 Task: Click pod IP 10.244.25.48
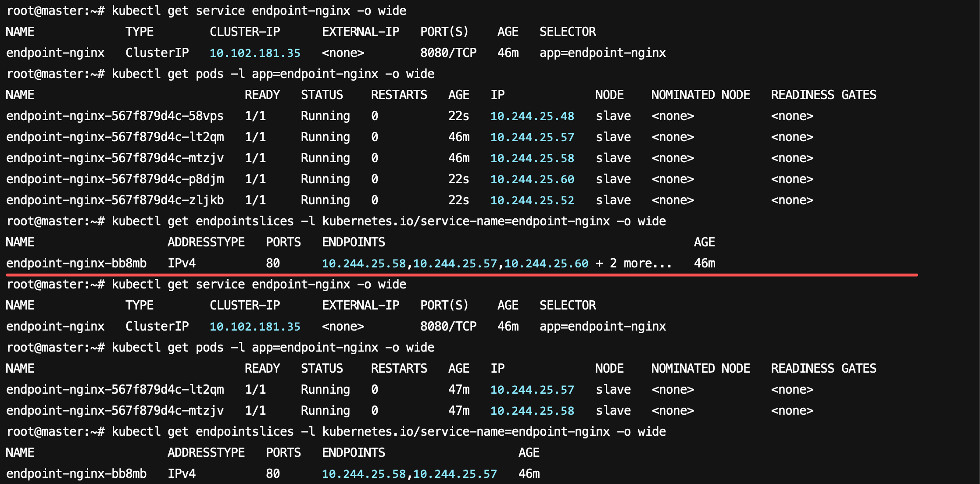(532, 116)
